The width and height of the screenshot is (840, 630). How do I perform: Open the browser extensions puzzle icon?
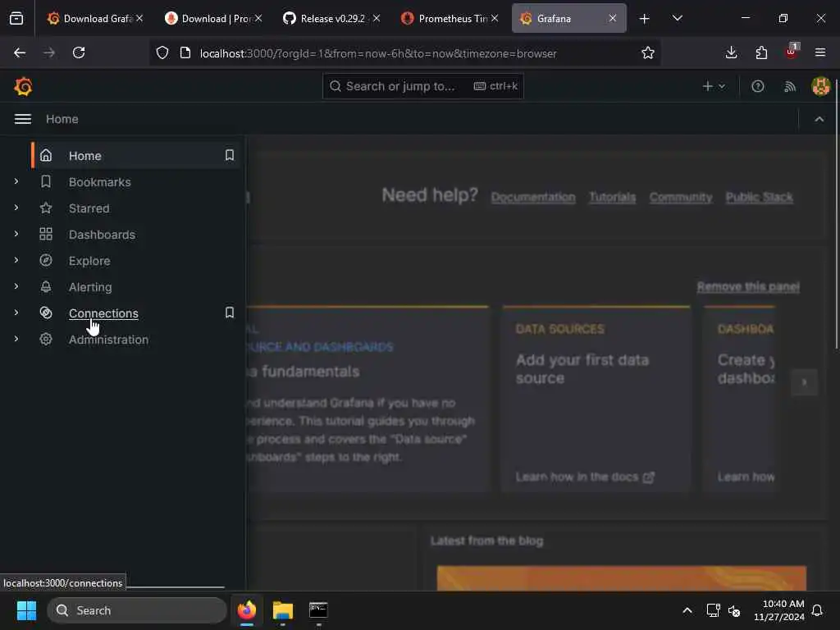coord(761,52)
